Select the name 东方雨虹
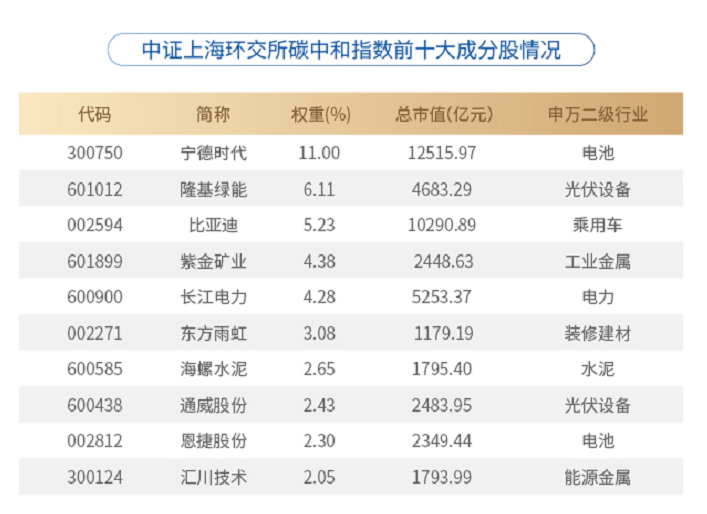Image resolution: width=707 pixels, height=514 pixels. coord(213,334)
